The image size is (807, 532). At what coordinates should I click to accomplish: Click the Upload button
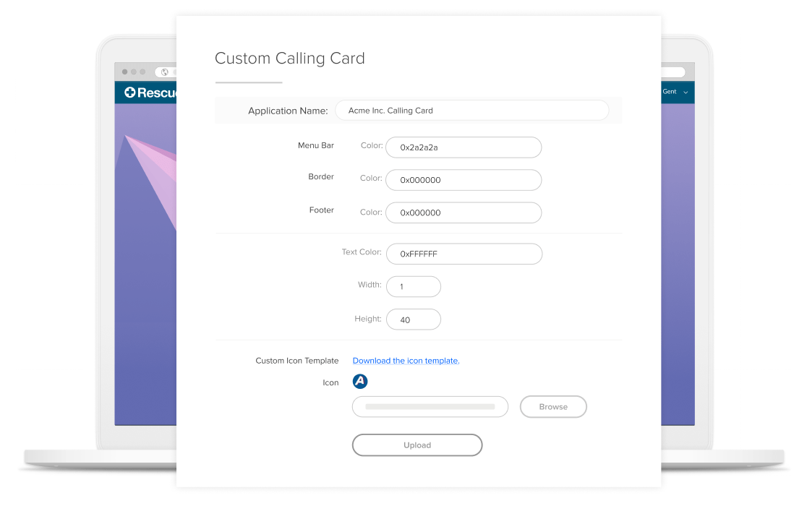(x=417, y=445)
